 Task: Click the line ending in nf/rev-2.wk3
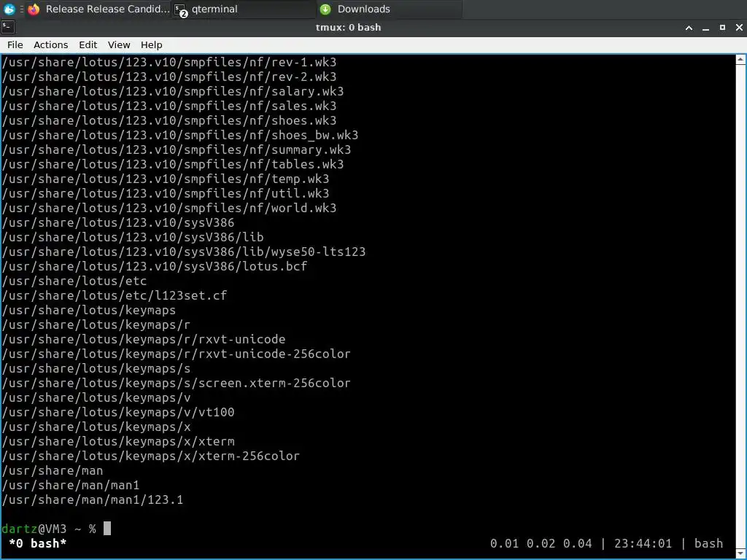pyautogui.click(x=169, y=77)
